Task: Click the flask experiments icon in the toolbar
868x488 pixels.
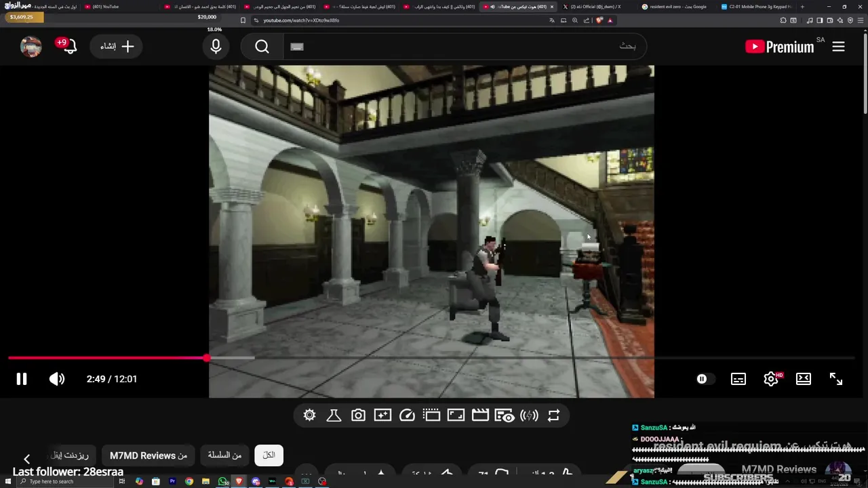Action: [334, 415]
